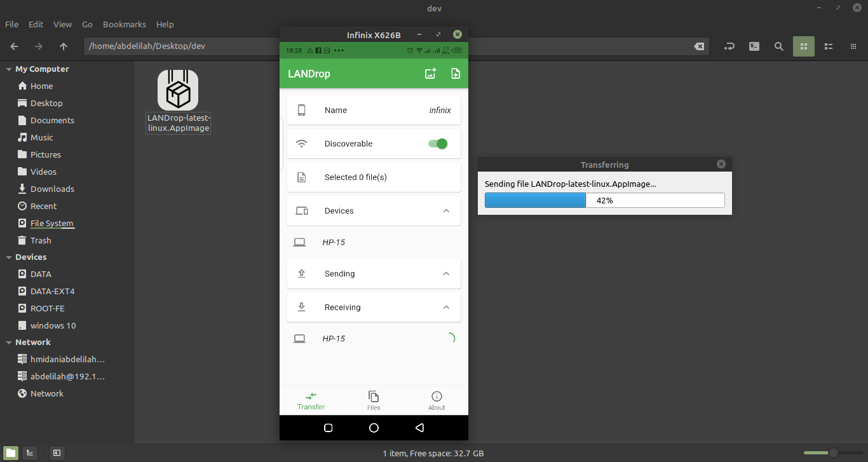
Task: Clear the path bar with the erase icon
Action: [698, 46]
